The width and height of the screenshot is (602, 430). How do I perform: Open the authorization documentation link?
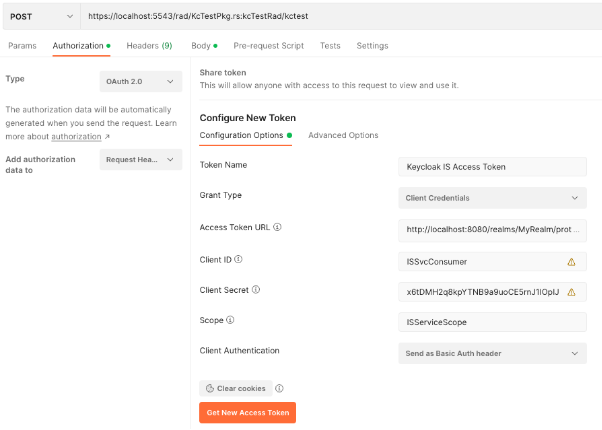click(x=76, y=137)
